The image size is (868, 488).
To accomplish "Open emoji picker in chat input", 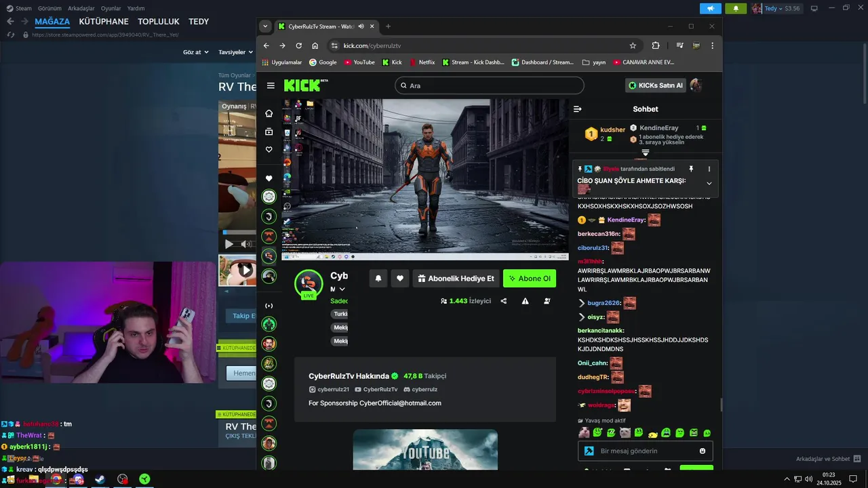I will pos(703,451).
